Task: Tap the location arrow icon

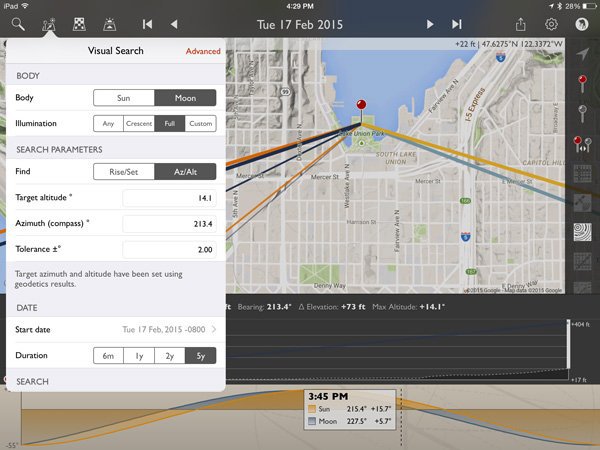Action: coord(583,52)
